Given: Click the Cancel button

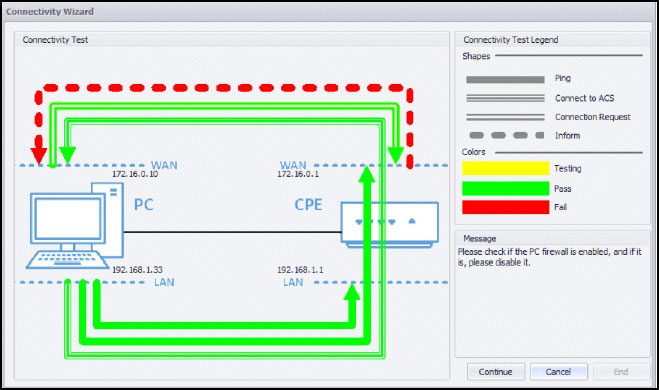Looking at the screenshot, I should pos(559,372).
